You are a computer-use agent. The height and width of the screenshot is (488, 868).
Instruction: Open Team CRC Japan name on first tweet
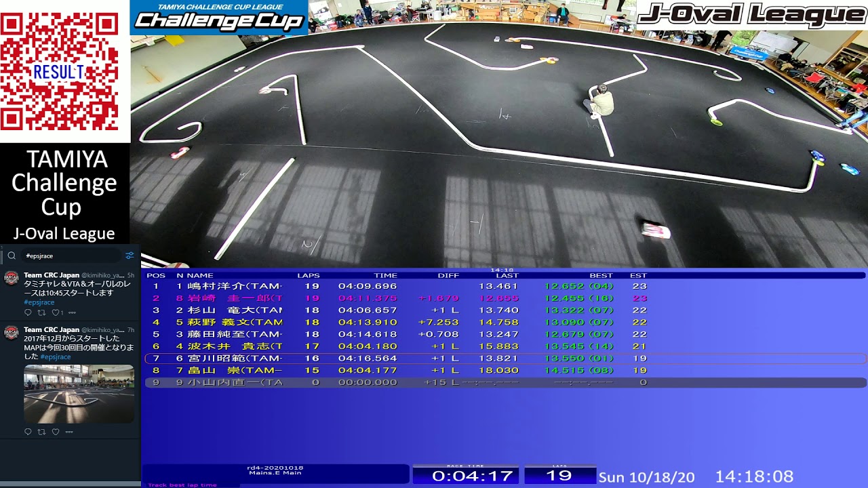(x=52, y=275)
